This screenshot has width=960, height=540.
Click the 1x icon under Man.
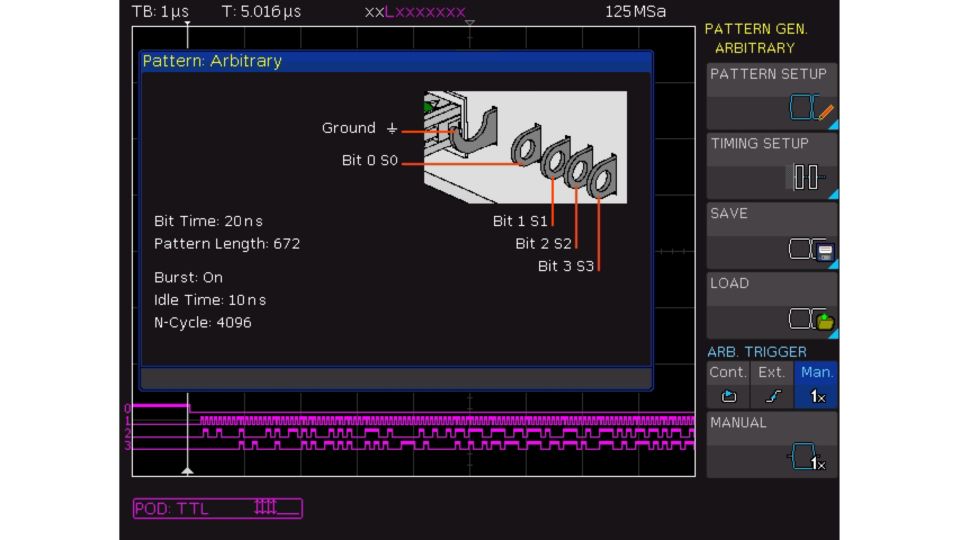tap(818, 396)
